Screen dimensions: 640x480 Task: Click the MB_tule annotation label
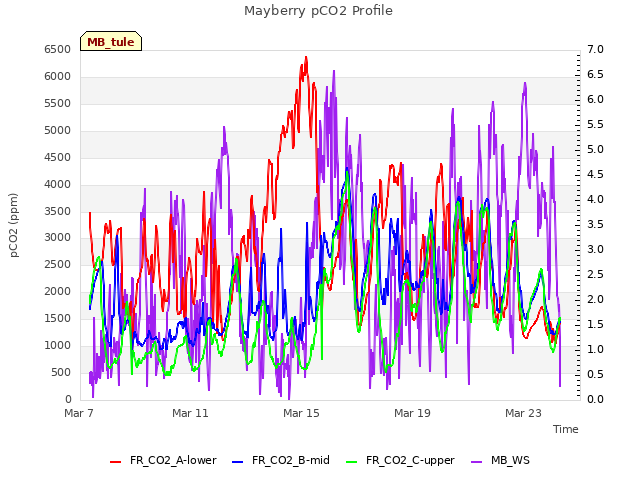click(111, 41)
